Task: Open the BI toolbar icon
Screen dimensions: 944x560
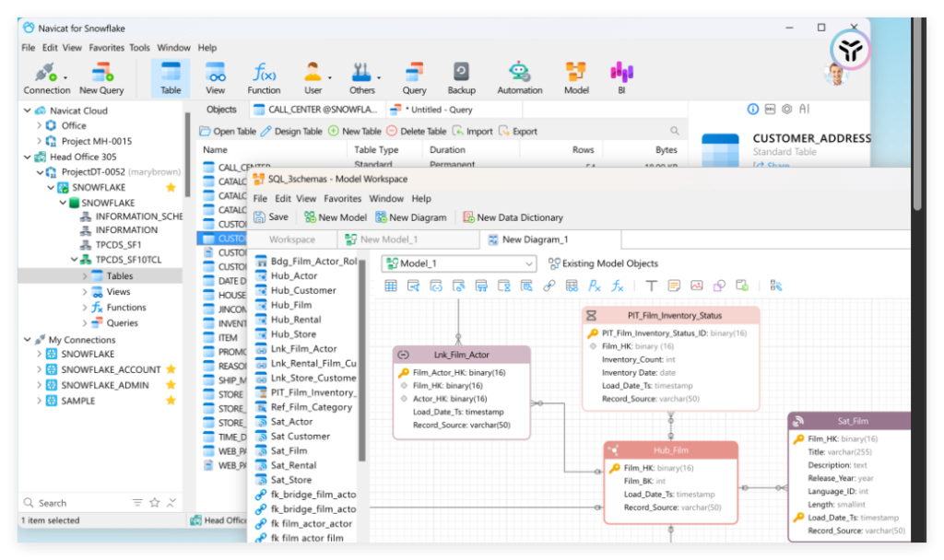Action: (x=621, y=79)
